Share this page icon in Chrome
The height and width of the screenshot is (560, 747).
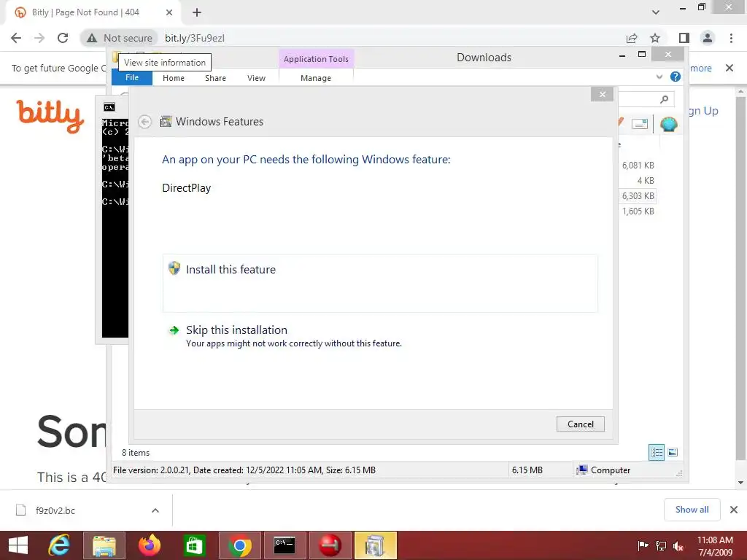coord(632,38)
